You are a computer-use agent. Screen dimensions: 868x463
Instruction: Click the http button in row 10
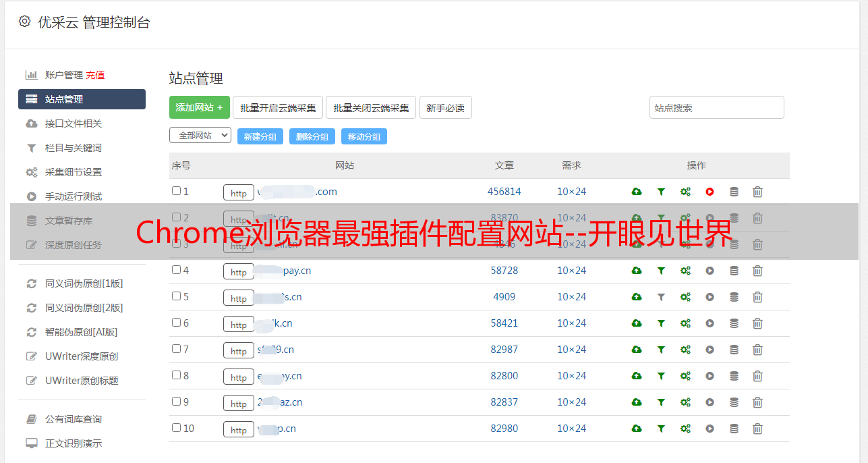239,430
